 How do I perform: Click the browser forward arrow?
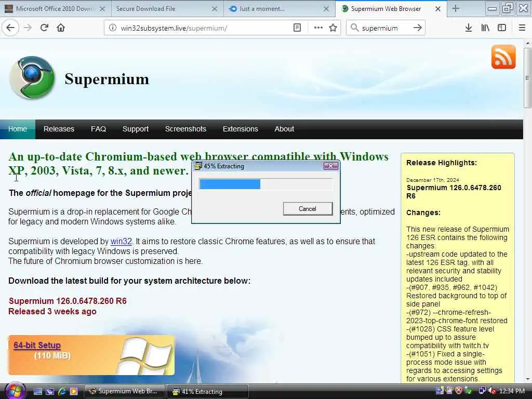point(28,28)
